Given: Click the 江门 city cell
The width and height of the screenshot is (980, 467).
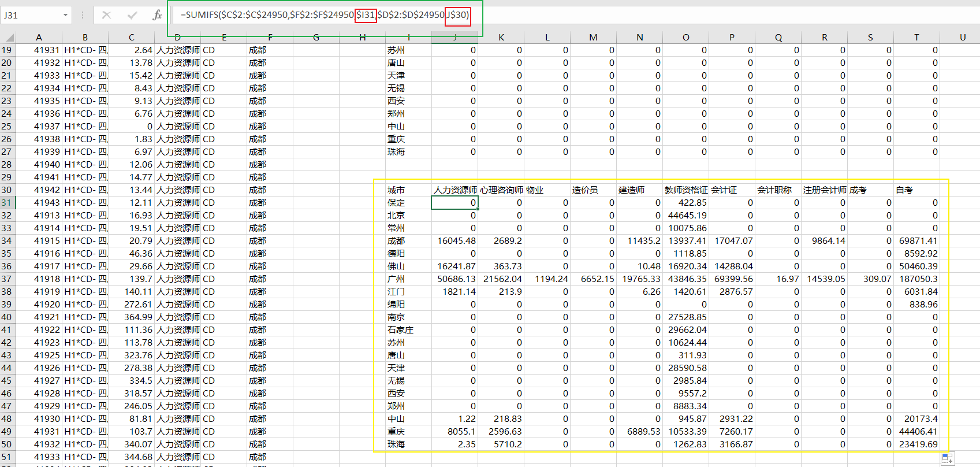Looking at the screenshot, I should tap(409, 292).
